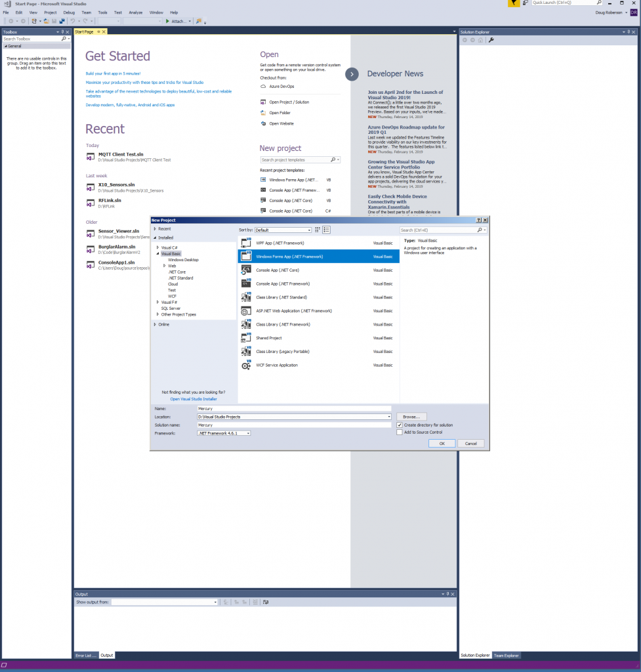Image resolution: width=641 pixels, height=672 pixels.
Task: Open the Debug menu
Action: pos(69,12)
